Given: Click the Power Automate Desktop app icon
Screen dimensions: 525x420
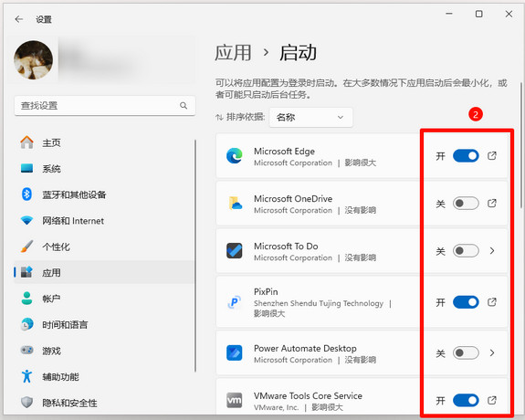Looking at the screenshot, I should 235,353.
